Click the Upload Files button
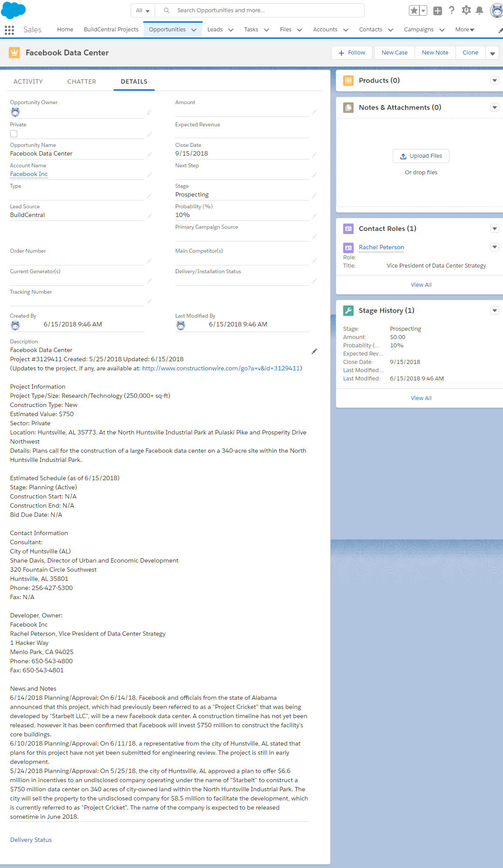 pos(421,156)
